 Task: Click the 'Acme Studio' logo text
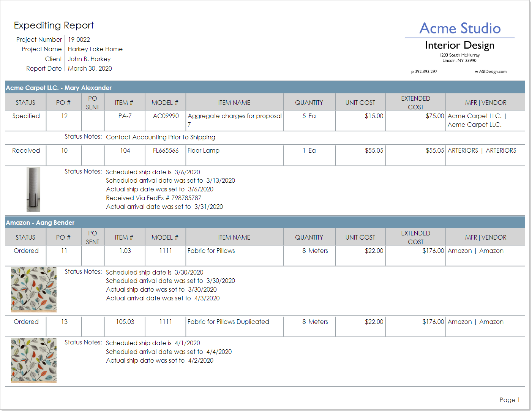(460, 28)
